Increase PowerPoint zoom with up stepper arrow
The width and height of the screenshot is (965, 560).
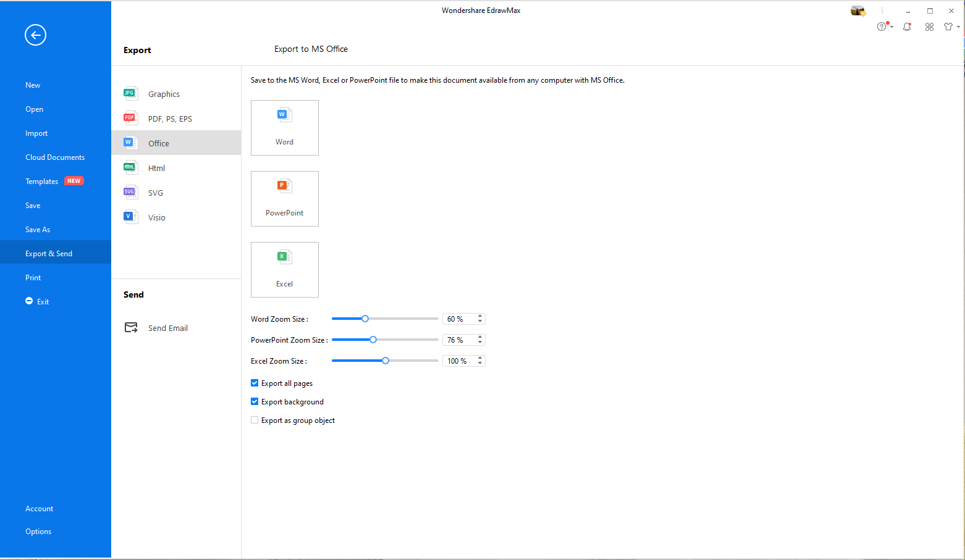coord(480,337)
